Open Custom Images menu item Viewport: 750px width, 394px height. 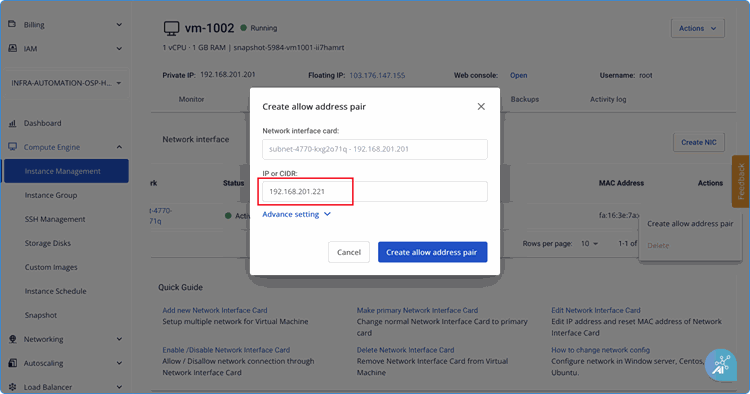(x=51, y=267)
